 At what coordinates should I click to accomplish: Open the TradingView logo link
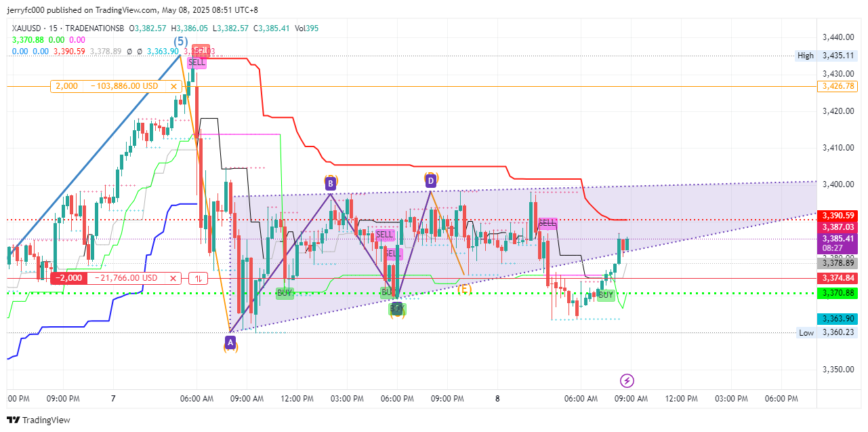coord(38,420)
